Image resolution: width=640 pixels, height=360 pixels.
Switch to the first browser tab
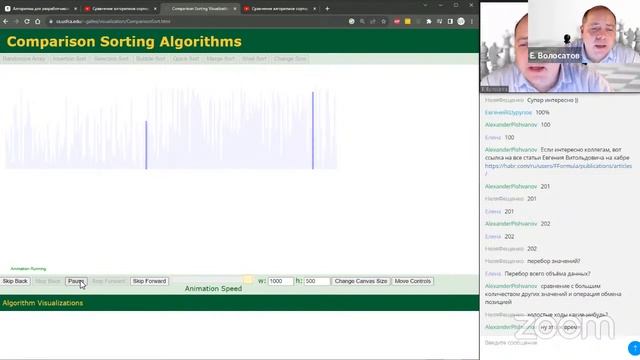point(40,9)
